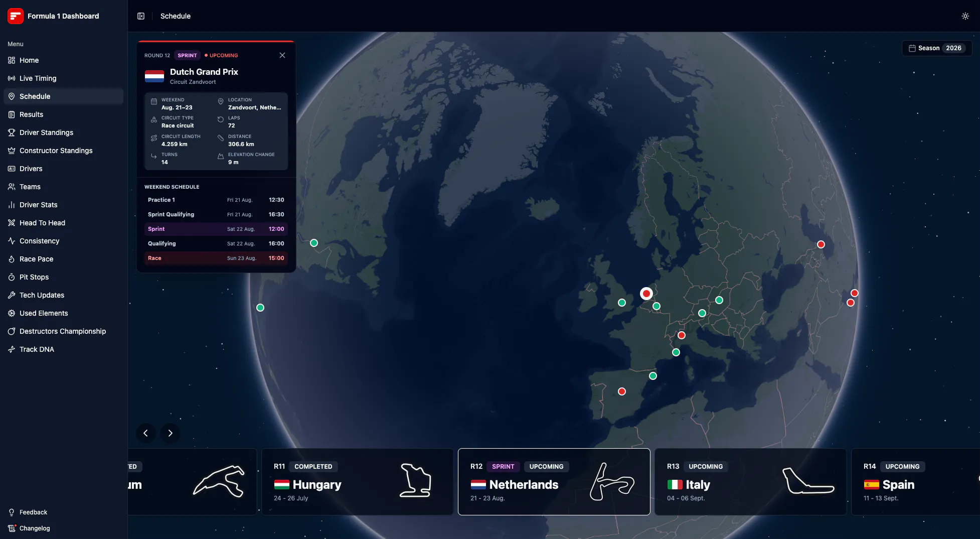Image resolution: width=980 pixels, height=539 pixels.
Task: Click the Head To Head crossed swords icon
Action: coord(12,223)
